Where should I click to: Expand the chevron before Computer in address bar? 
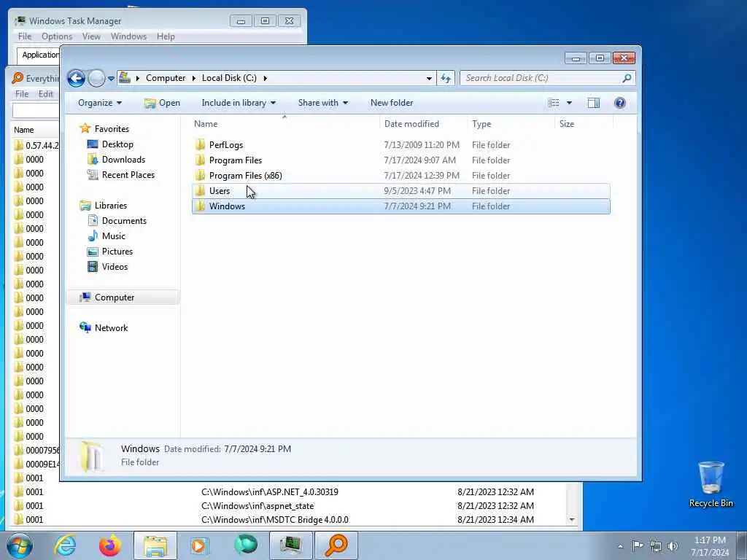138,78
